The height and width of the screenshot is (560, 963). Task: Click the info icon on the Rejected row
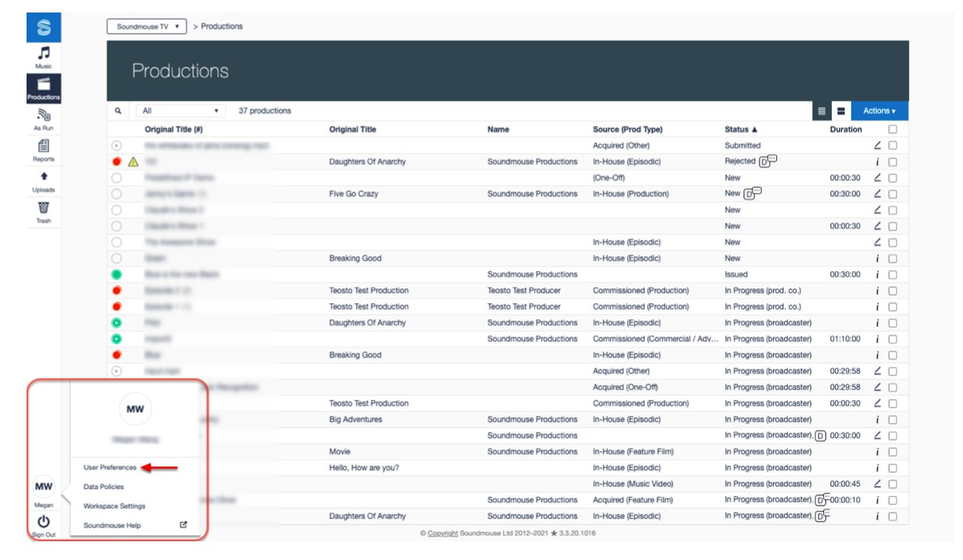tap(877, 162)
